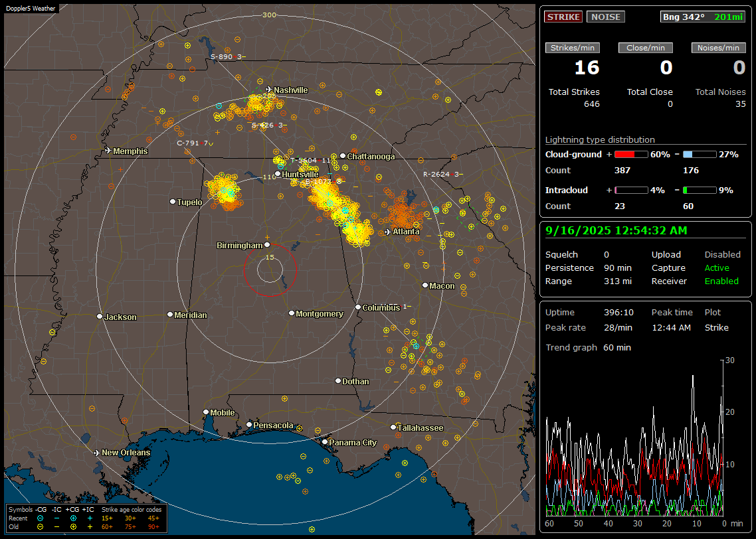Click the 15+ strike age color code
756x539 pixels.
click(x=107, y=518)
